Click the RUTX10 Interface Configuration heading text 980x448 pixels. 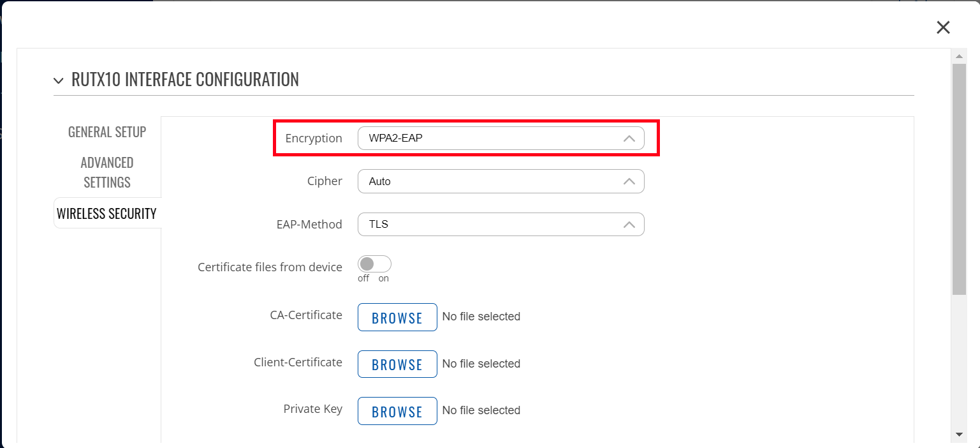point(185,80)
